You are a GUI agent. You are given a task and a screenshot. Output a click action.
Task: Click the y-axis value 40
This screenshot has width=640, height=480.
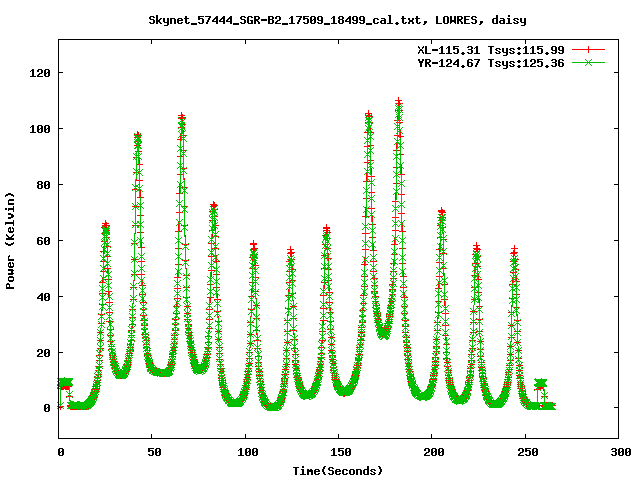(43, 297)
